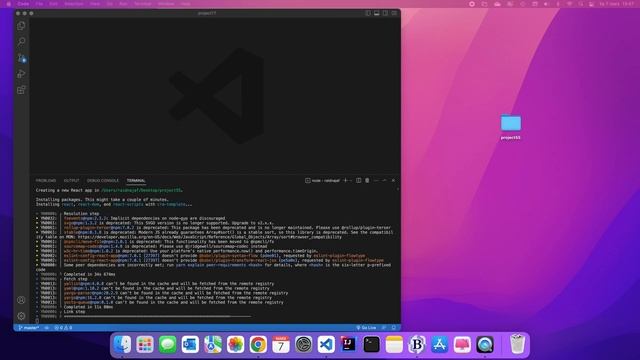Open Notes from the dock
The height and width of the screenshot is (360, 640).
[x=394, y=344]
